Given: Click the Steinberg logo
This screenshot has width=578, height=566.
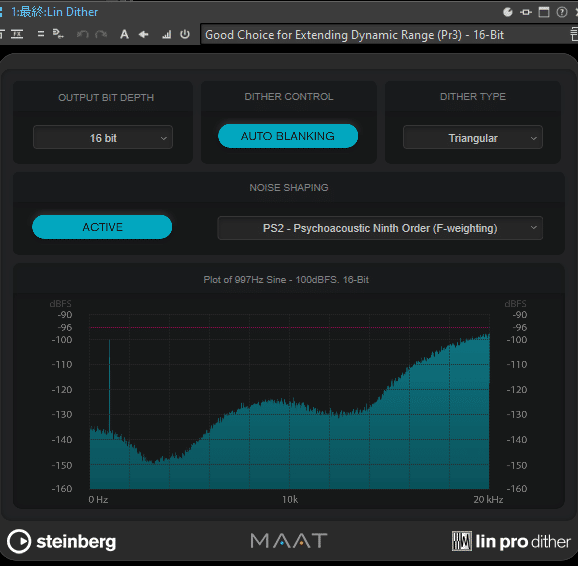Looking at the screenshot, I should click(x=62, y=542).
